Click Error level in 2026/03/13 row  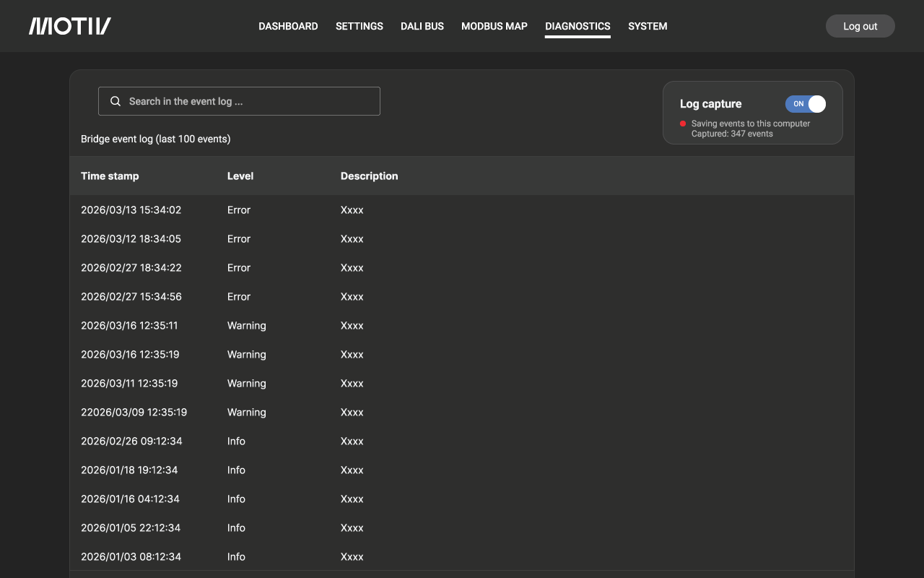click(239, 210)
